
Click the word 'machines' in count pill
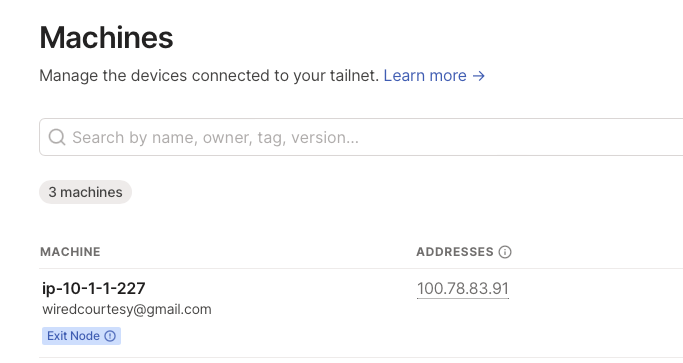(x=91, y=192)
